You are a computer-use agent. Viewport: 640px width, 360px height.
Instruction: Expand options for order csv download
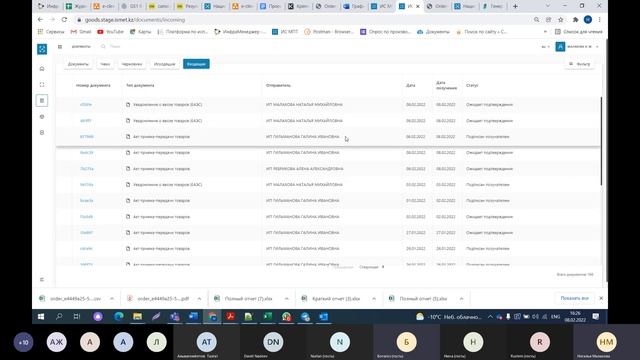click(x=112, y=299)
